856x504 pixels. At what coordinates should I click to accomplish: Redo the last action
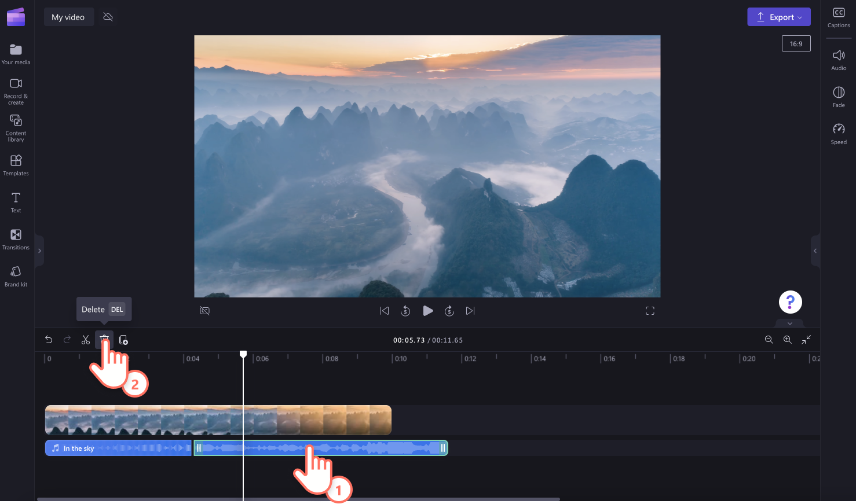[67, 340]
